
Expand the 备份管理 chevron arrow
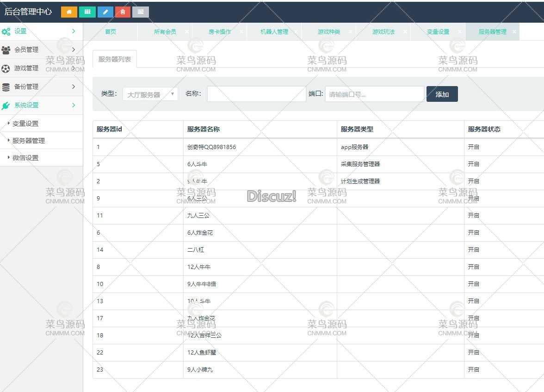[x=74, y=87]
